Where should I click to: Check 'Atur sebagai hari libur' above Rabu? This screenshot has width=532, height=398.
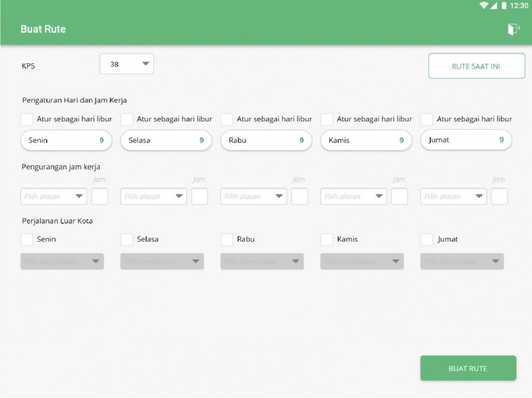227,119
